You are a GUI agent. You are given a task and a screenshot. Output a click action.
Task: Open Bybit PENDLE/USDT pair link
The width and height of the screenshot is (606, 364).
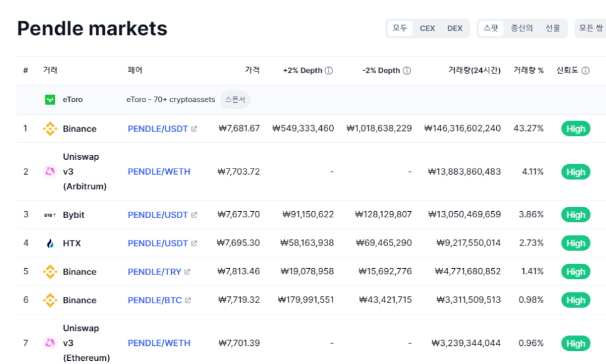[x=157, y=215]
